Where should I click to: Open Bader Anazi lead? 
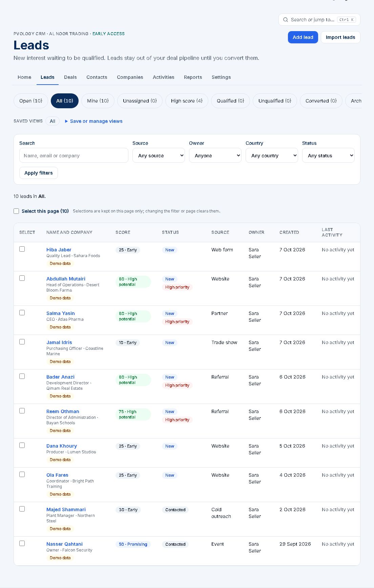tap(60, 377)
